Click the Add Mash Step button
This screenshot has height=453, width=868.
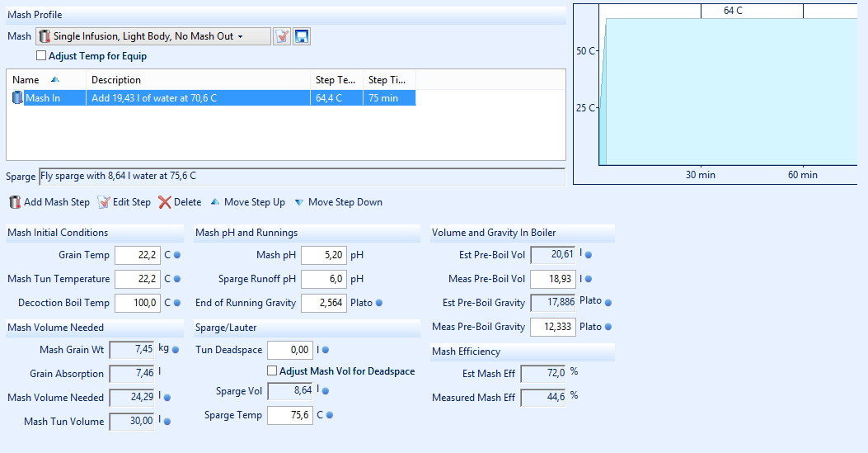[x=49, y=202]
